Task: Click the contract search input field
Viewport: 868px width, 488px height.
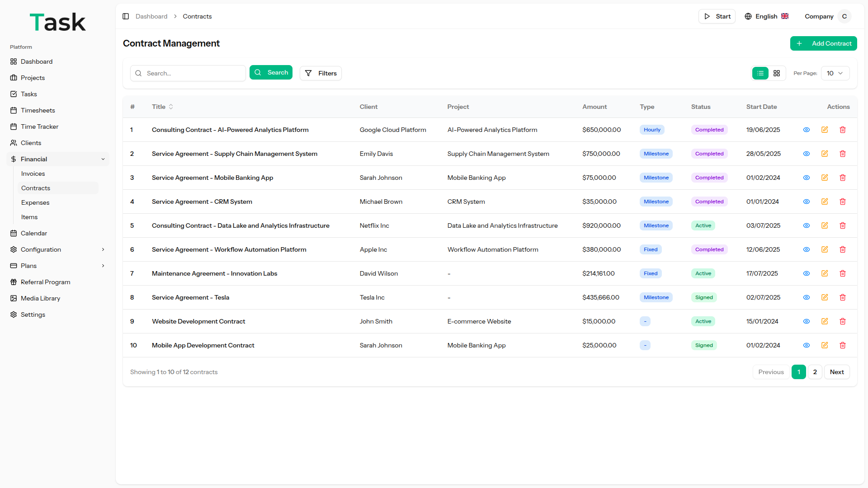Action: 193,73
